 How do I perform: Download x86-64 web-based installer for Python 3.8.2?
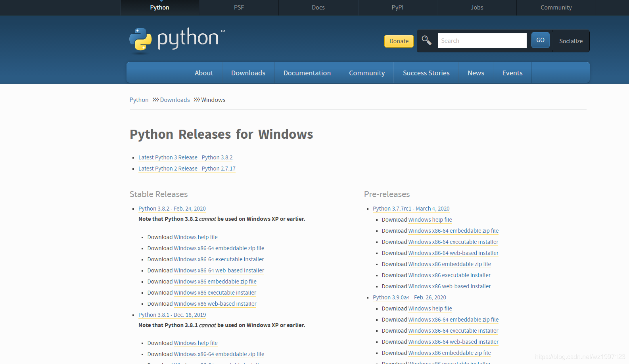219,270
